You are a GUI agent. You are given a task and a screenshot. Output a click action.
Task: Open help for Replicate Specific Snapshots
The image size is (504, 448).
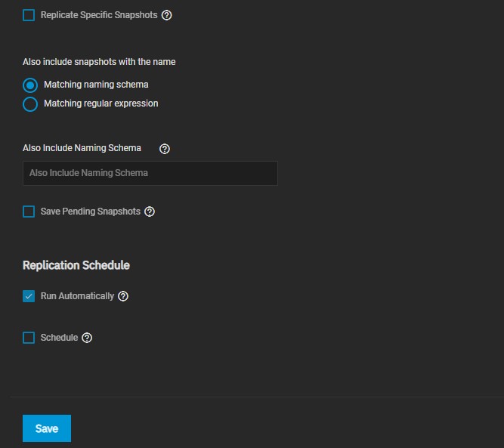pos(167,15)
